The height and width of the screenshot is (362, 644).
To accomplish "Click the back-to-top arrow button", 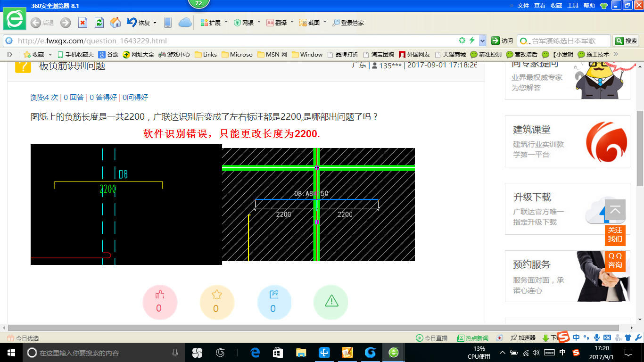I will tap(615, 210).
